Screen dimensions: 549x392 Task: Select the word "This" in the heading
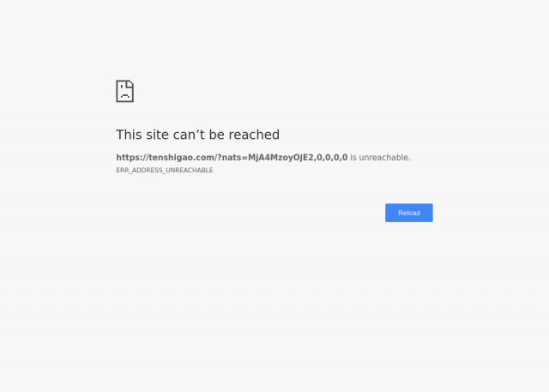click(129, 135)
